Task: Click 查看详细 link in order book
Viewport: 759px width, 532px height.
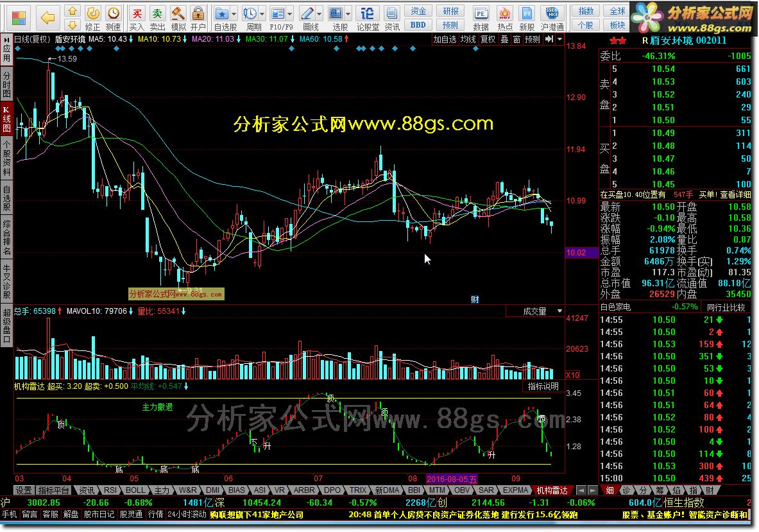Action: (x=735, y=194)
